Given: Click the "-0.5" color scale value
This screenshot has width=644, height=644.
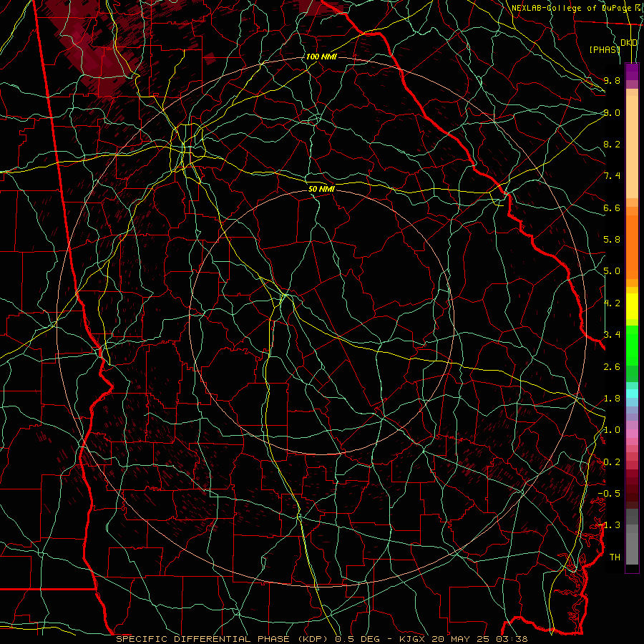Looking at the screenshot, I should [609, 494].
